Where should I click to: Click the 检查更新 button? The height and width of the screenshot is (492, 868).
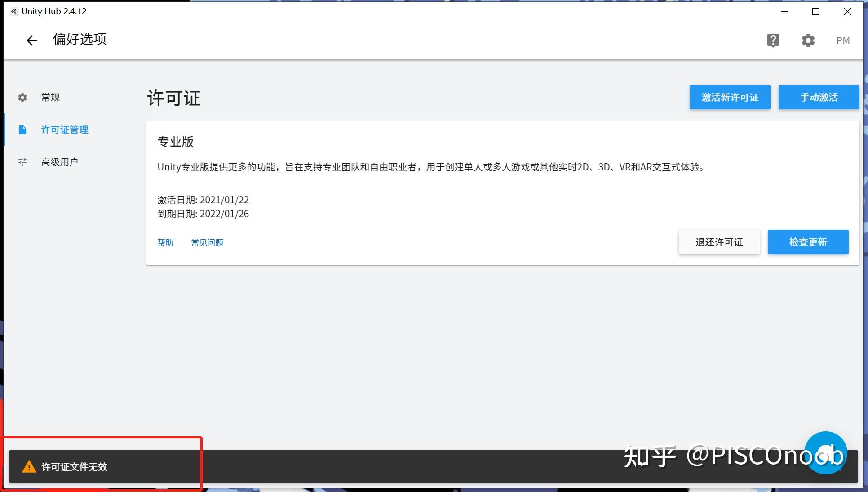pos(808,242)
